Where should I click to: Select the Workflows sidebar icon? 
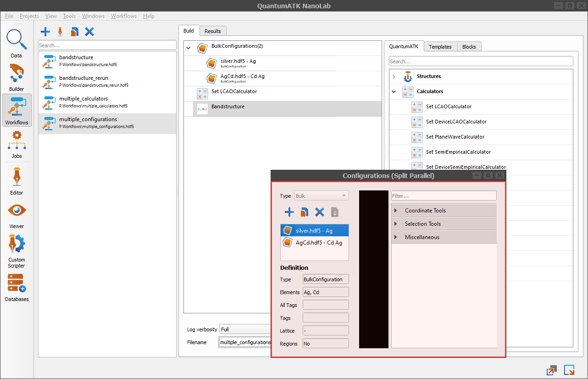pos(17,110)
